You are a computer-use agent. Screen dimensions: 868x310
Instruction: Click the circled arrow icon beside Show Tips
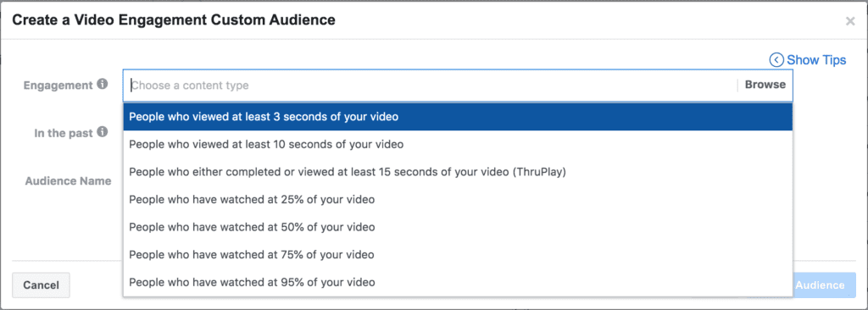coord(776,60)
